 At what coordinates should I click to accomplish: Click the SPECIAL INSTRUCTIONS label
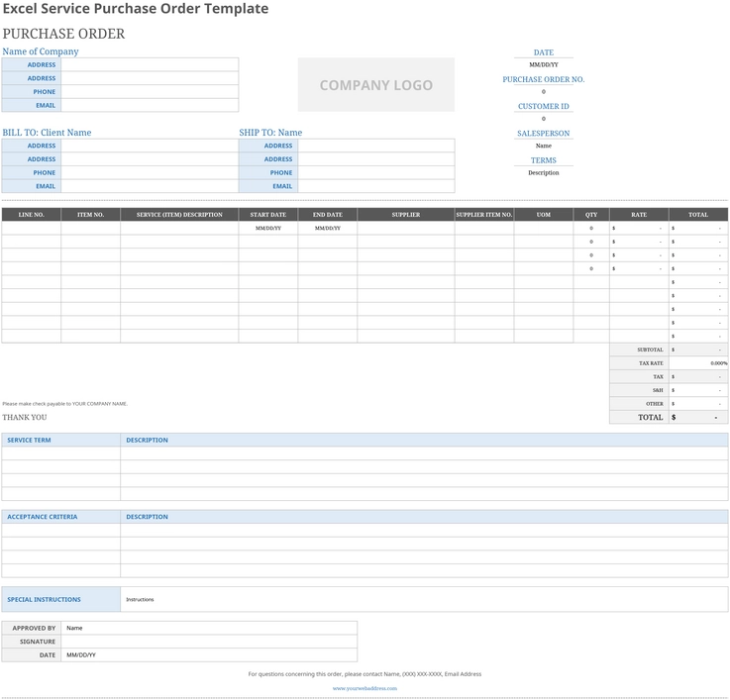coord(61,599)
